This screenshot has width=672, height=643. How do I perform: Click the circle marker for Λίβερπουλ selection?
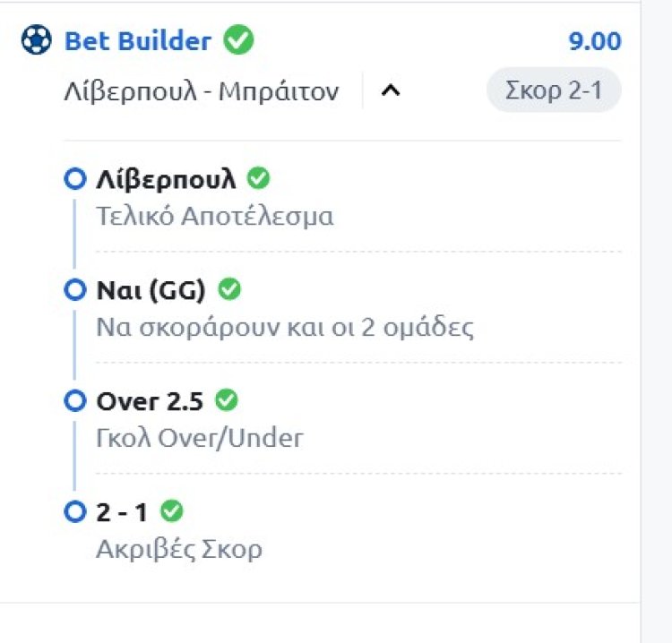pyautogui.click(x=75, y=179)
